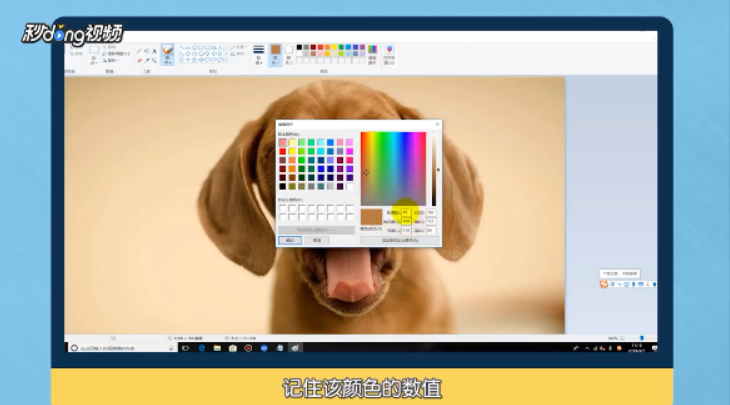Click the luminance slider bar in the dialog

[433, 169]
